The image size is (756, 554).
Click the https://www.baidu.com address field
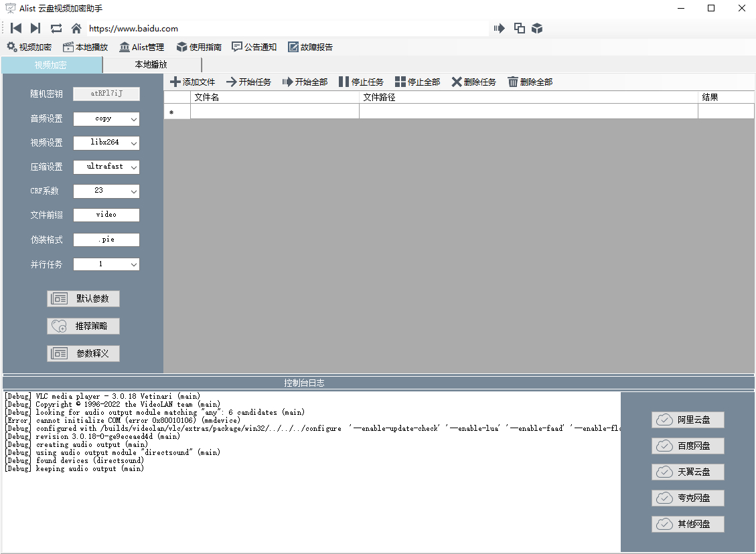click(287, 28)
